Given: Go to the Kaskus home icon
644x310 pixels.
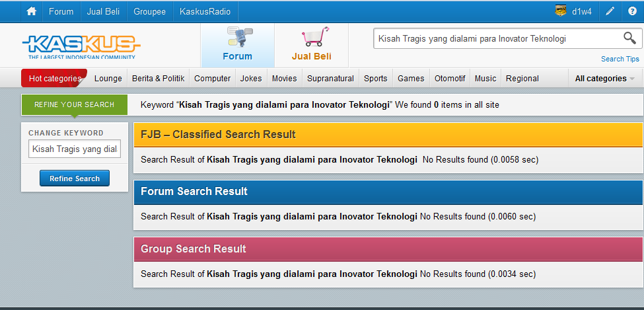Looking at the screenshot, I should click(x=31, y=11).
